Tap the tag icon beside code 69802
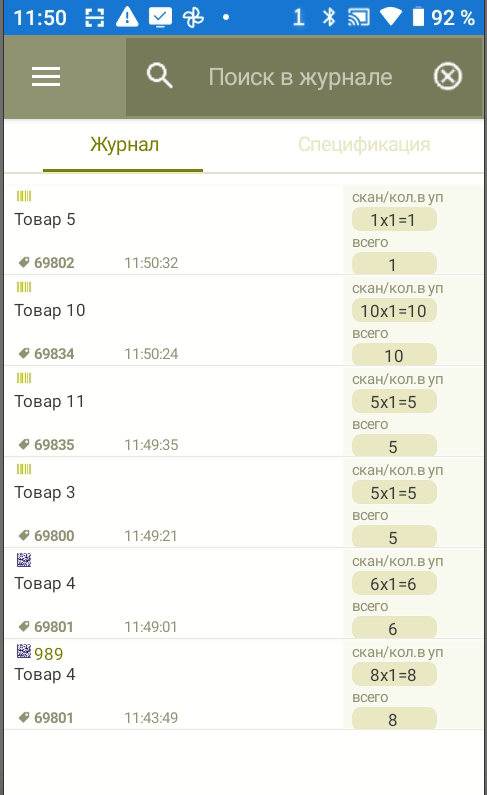Image resolution: width=487 pixels, height=795 pixels. point(24,262)
